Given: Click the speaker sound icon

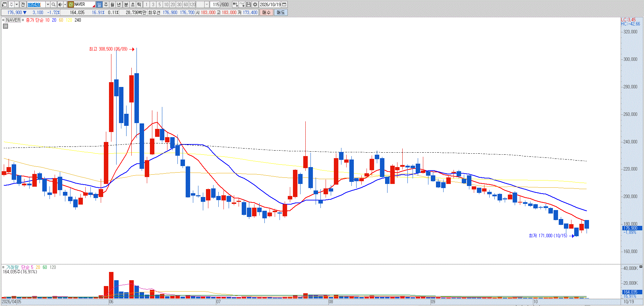Looking at the screenshot, I should click(60, 4).
